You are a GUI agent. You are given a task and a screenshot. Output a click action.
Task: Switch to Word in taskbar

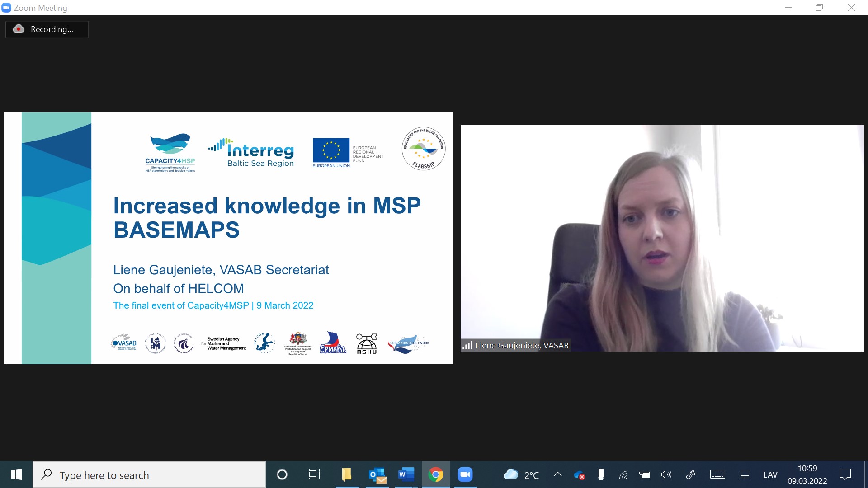[x=406, y=474]
